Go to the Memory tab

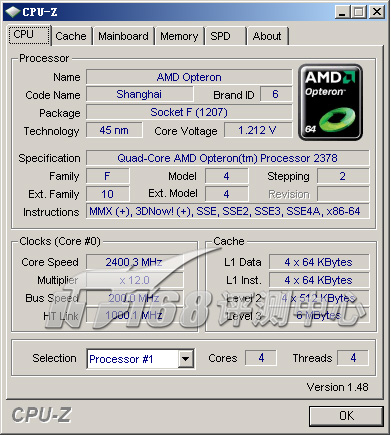[179, 36]
